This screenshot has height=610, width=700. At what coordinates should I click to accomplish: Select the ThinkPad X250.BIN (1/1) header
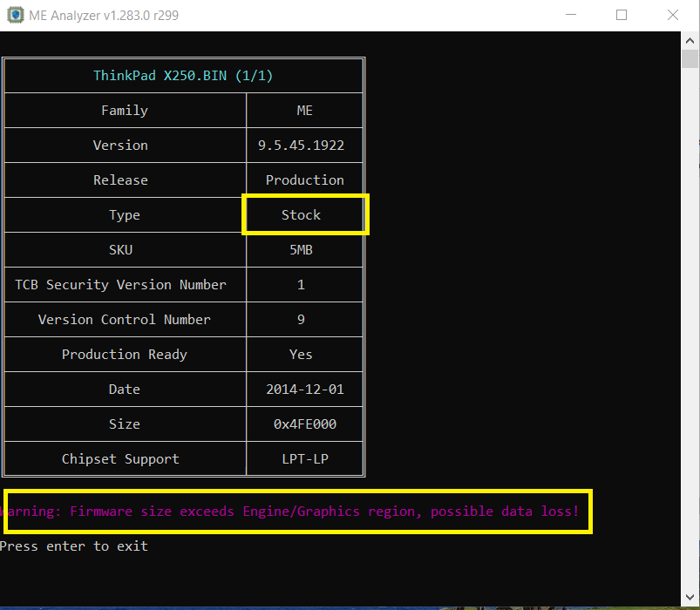click(183, 76)
